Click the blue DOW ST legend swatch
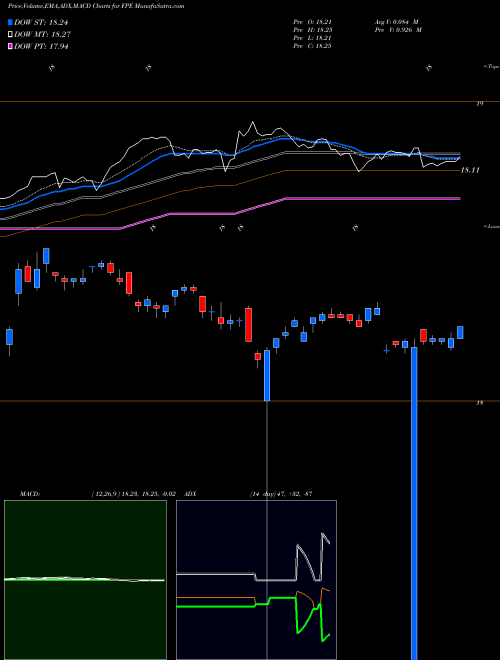Screen dimensions: 500x660 (x=10, y=22)
